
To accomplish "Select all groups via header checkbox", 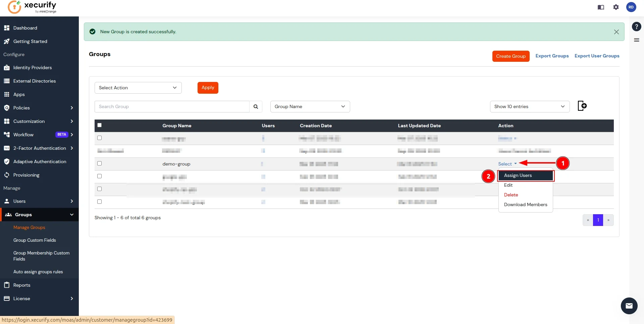I will pyautogui.click(x=99, y=125).
